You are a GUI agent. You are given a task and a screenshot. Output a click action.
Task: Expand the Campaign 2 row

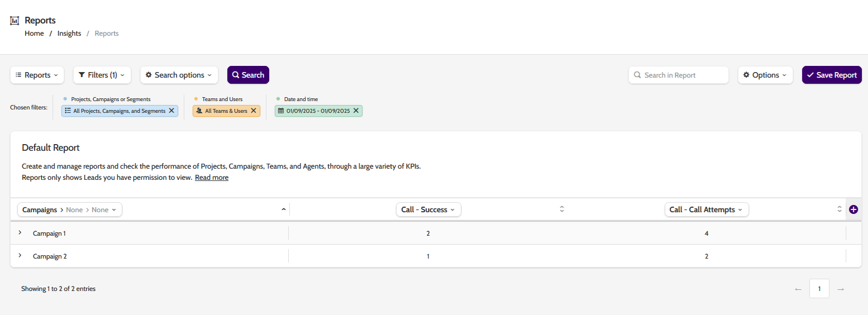[20, 255]
